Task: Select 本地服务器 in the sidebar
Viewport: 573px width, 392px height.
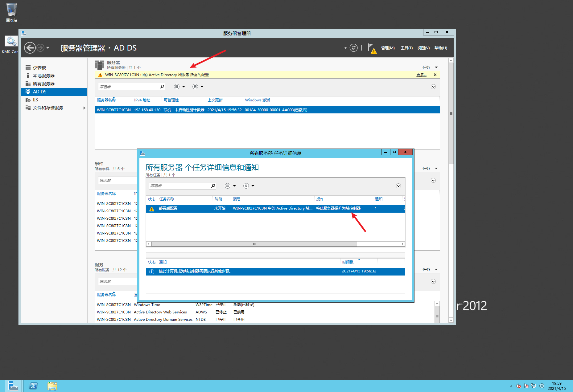Action: [54, 76]
